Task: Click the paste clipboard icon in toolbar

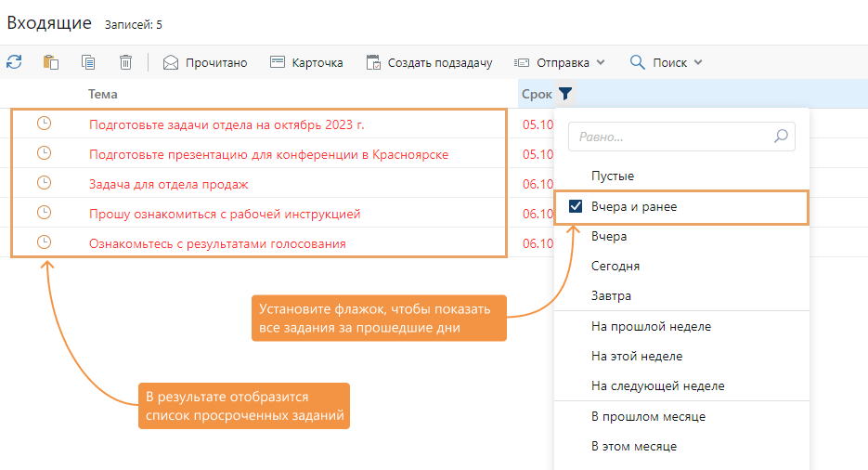Action: (51, 62)
